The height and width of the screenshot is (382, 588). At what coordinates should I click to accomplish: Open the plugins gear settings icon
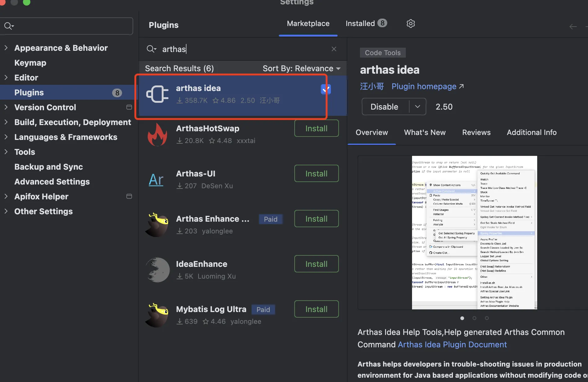click(410, 24)
